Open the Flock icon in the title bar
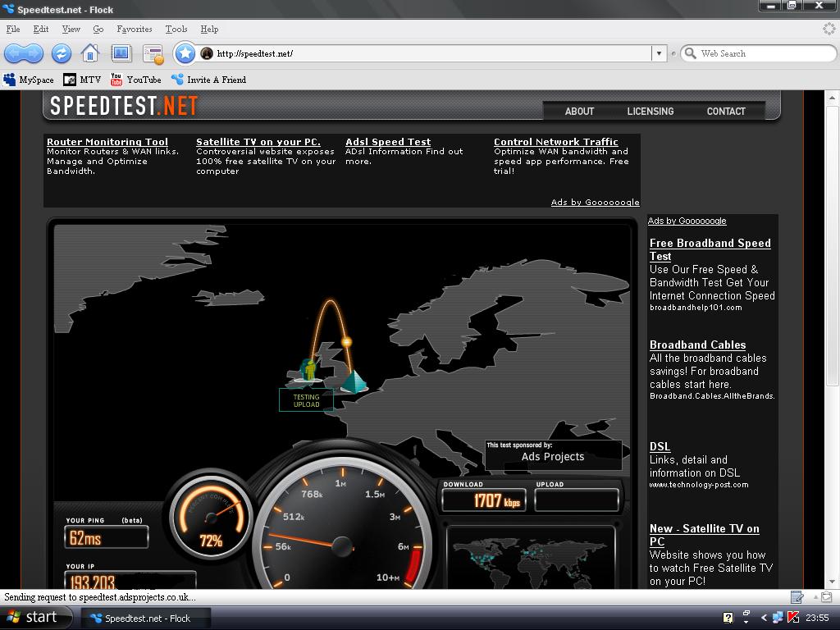This screenshot has width=840, height=630. pyautogui.click(x=8, y=9)
